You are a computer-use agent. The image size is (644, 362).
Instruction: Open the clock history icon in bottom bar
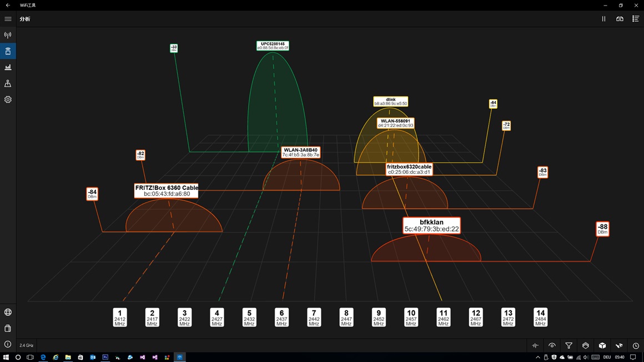(x=636, y=345)
